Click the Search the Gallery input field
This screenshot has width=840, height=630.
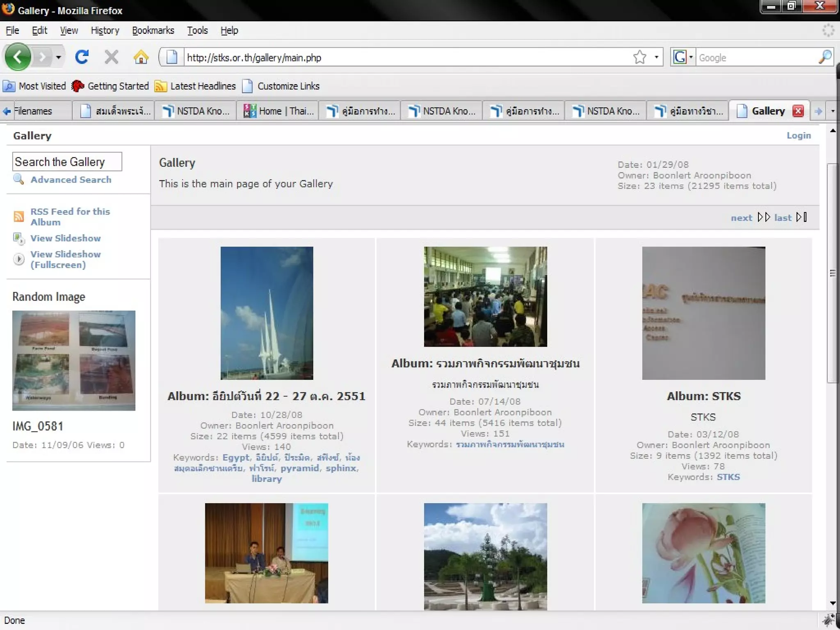(x=67, y=162)
